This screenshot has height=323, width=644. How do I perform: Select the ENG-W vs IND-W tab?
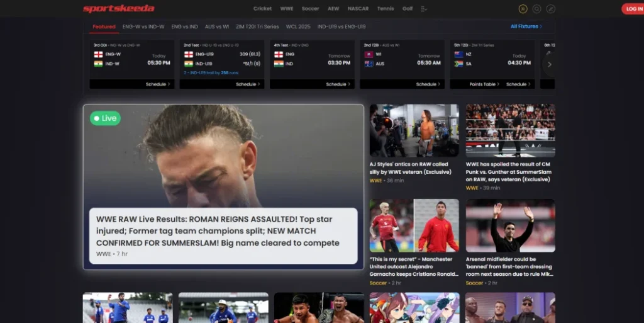(143, 26)
